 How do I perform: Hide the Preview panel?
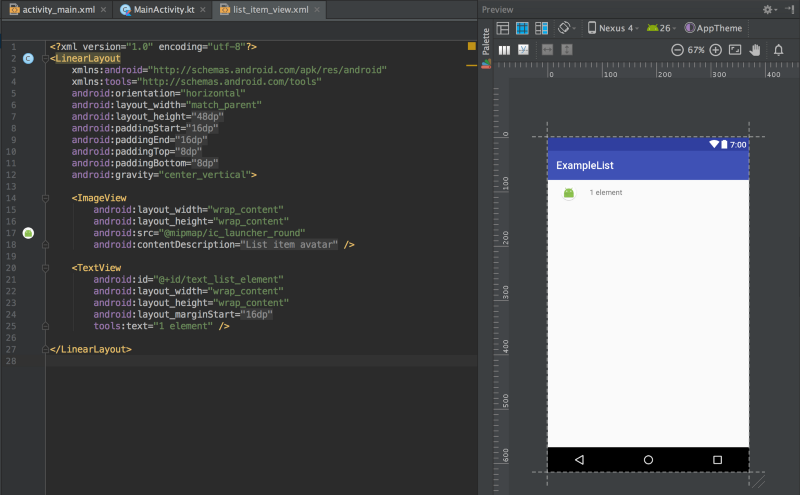click(790, 9)
